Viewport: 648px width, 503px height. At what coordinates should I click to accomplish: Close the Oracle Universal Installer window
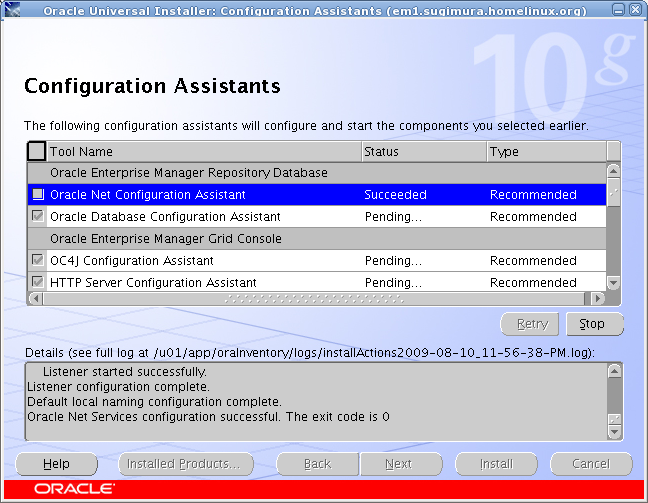coord(635,10)
